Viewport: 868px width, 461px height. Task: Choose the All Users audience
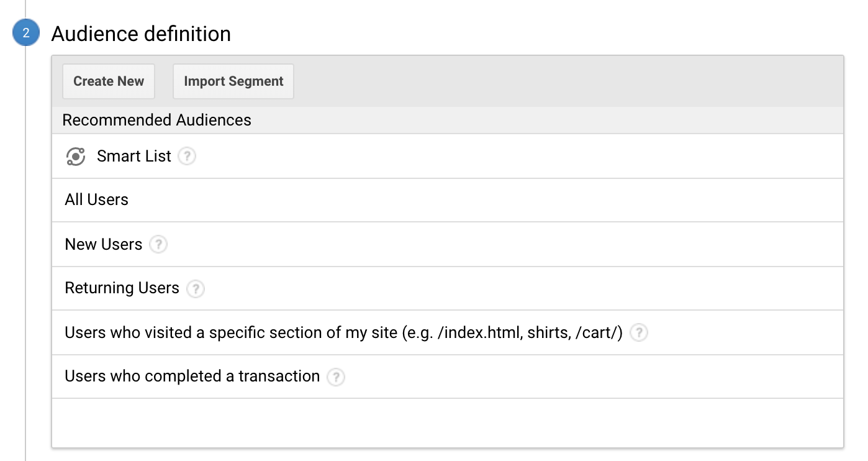tap(97, 200)
